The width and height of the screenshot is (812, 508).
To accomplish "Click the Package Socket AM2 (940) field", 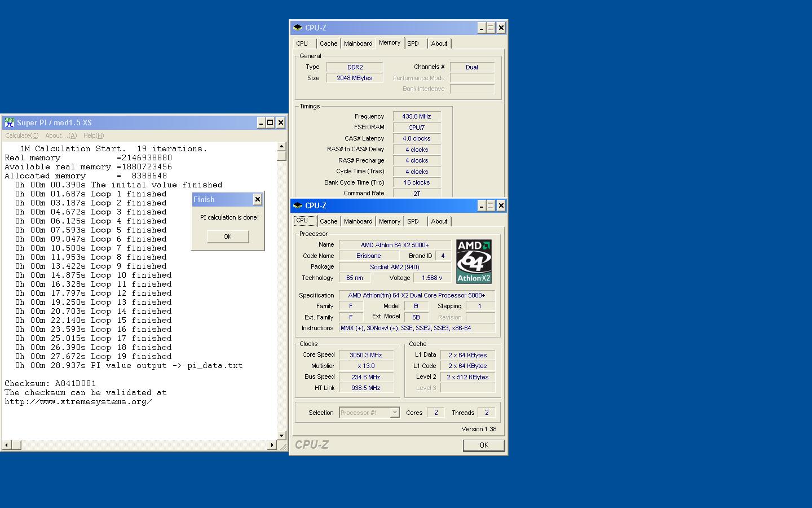I will pos(395,267).
